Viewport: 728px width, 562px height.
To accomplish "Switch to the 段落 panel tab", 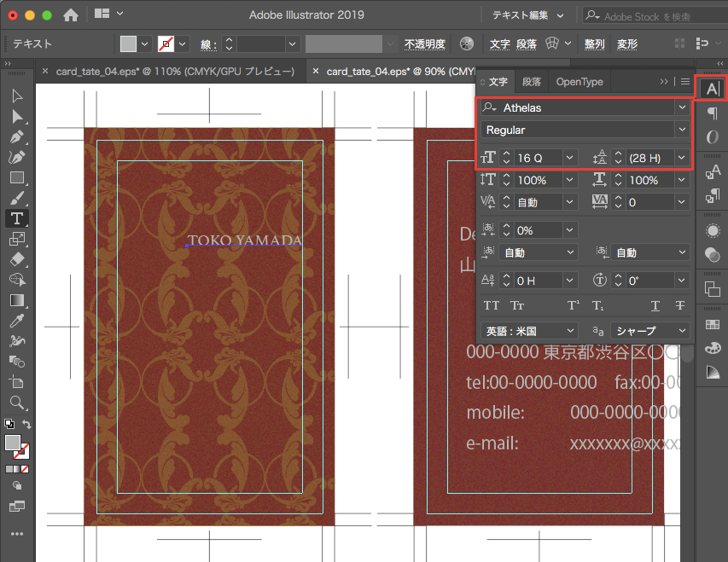I will coord(532,82).
